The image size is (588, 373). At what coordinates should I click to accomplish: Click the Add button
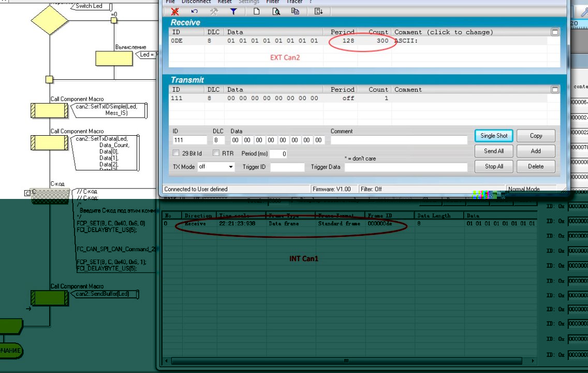coord(536,151)
